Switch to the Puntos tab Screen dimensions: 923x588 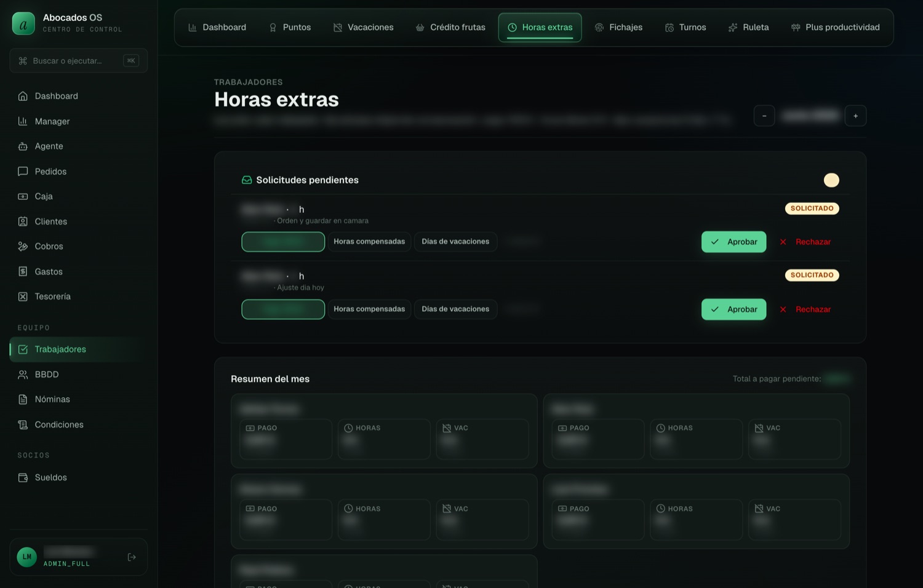[290, 28]
